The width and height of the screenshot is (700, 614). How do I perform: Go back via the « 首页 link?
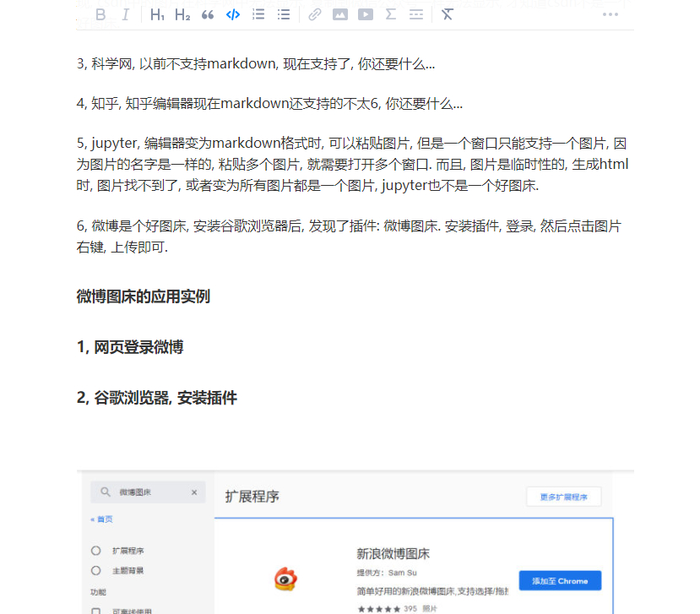coord(102,519)
